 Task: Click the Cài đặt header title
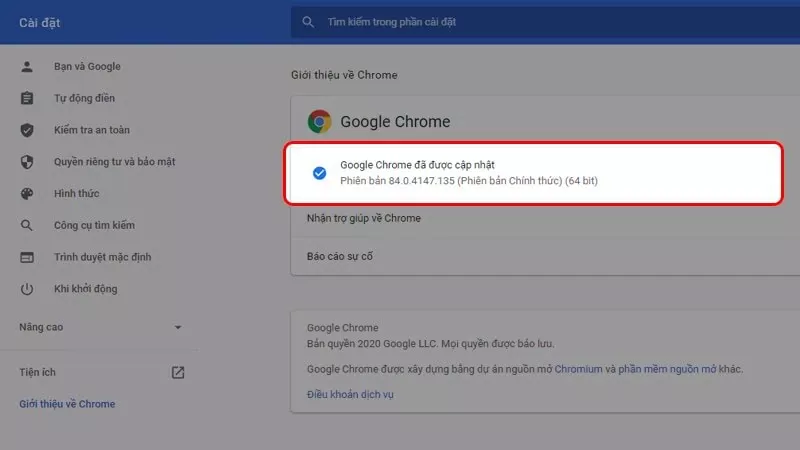click(40, 22)
